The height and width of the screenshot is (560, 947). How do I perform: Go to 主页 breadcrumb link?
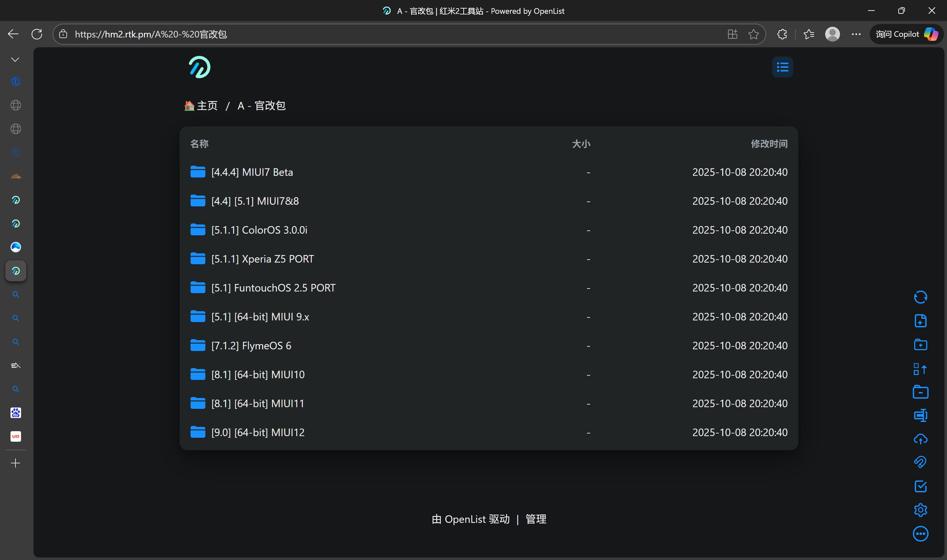coord(206,106)
